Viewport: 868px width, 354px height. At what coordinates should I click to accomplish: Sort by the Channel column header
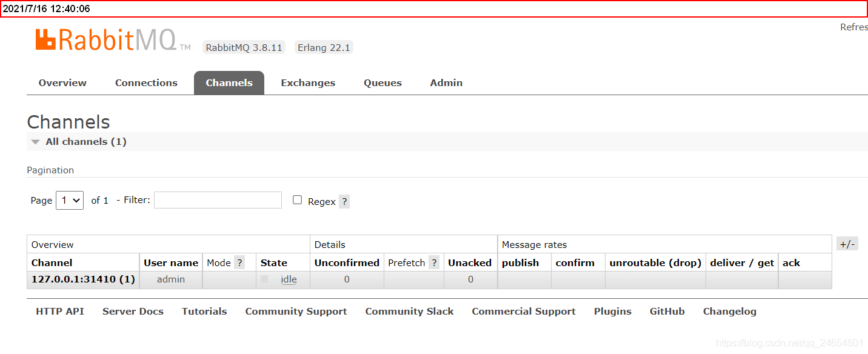pos(52,263)
